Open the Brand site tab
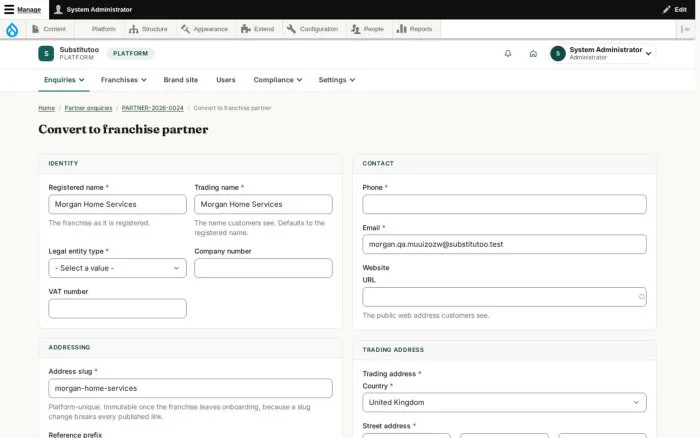The width and height of the screenshot is (700, 438). (181, 80)
